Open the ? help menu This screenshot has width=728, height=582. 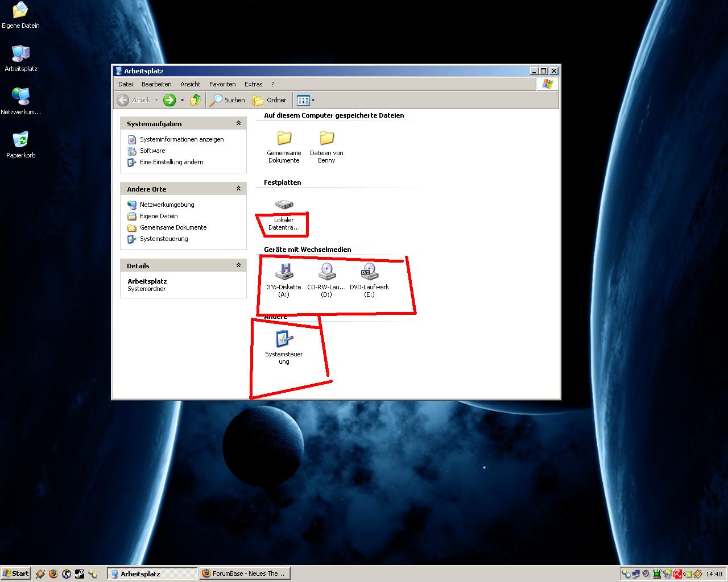[273, 84]
